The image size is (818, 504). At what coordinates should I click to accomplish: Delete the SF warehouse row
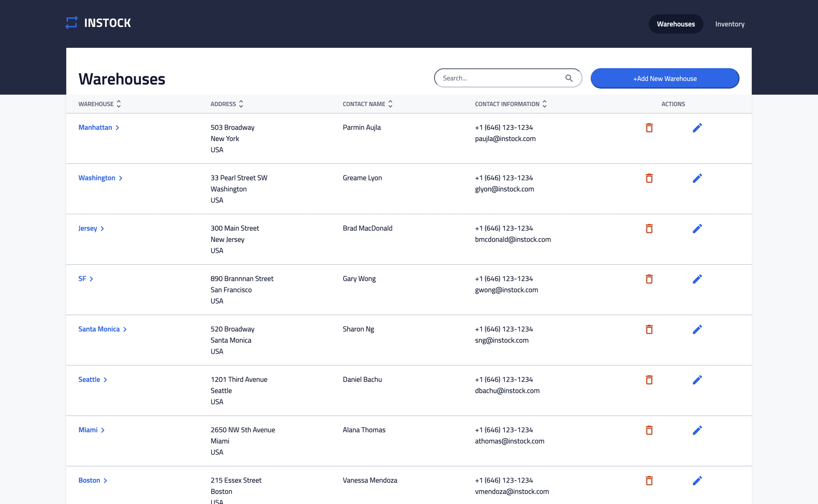pyautogui.click(x=649, y=279)
